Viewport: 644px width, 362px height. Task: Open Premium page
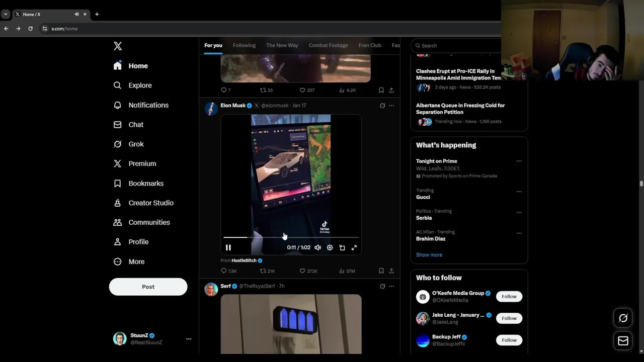click(x=135, y=163)
